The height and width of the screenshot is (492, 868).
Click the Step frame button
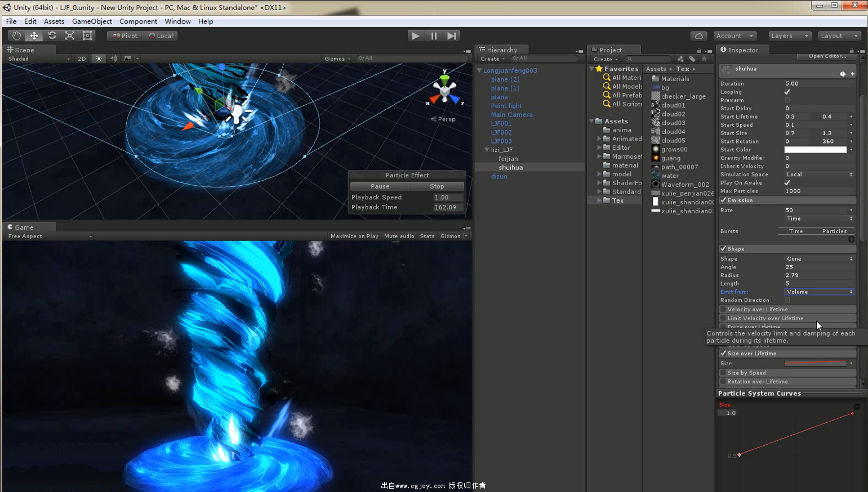click(x=452, y=35)
